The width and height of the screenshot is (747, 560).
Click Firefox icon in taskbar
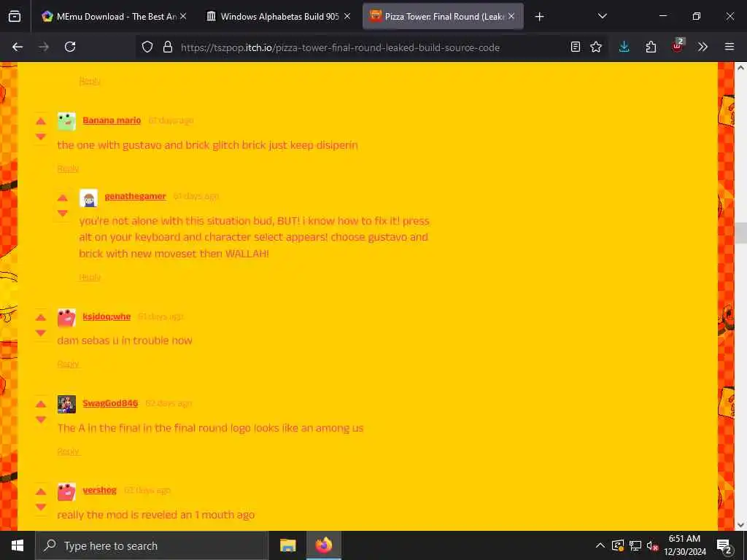(x=323, y=545)
